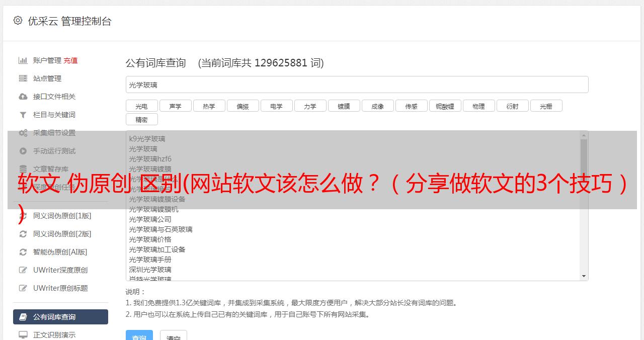Click the 正文识别演示 monitor icon

point(23,334)
